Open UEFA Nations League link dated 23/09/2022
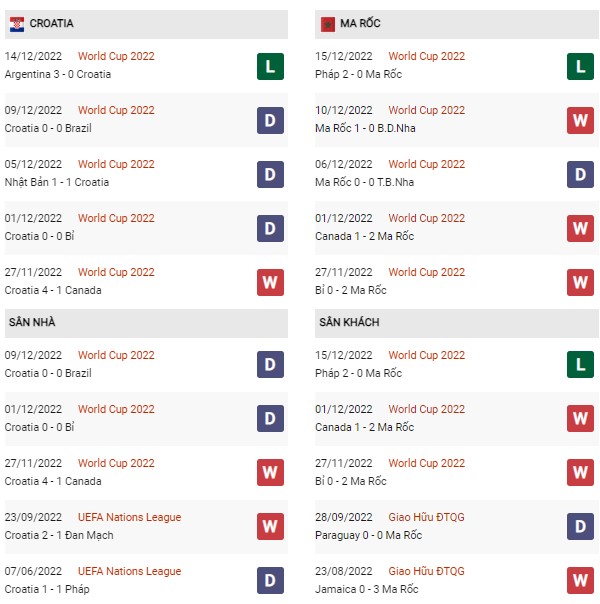This screenshot has height=604, width=600. coord(129,517)
